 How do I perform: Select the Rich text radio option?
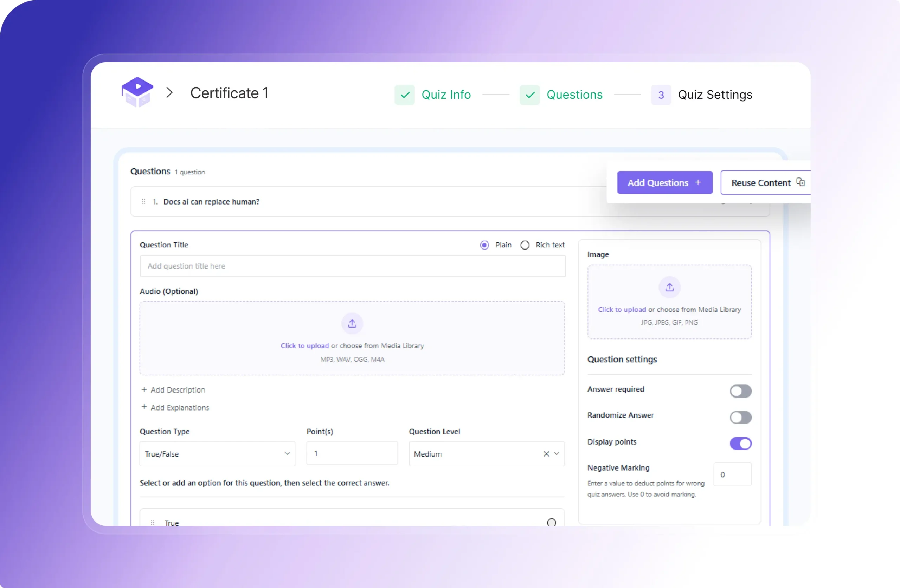coord(525,245)
